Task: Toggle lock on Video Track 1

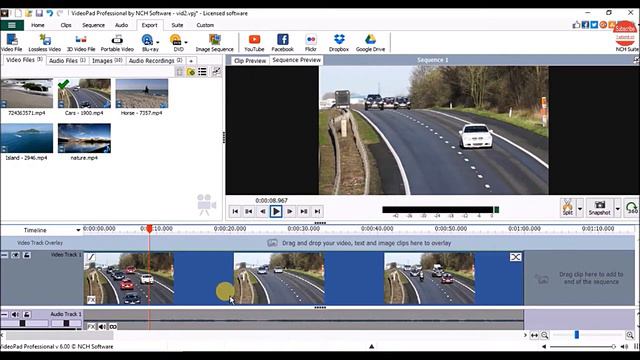Action: [27, 255]
